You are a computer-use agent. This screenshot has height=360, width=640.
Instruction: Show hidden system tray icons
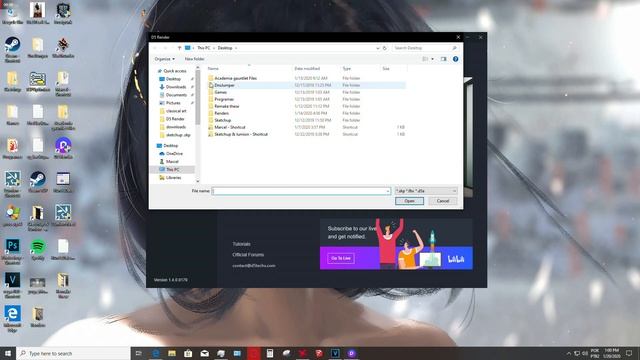(568, 353)
